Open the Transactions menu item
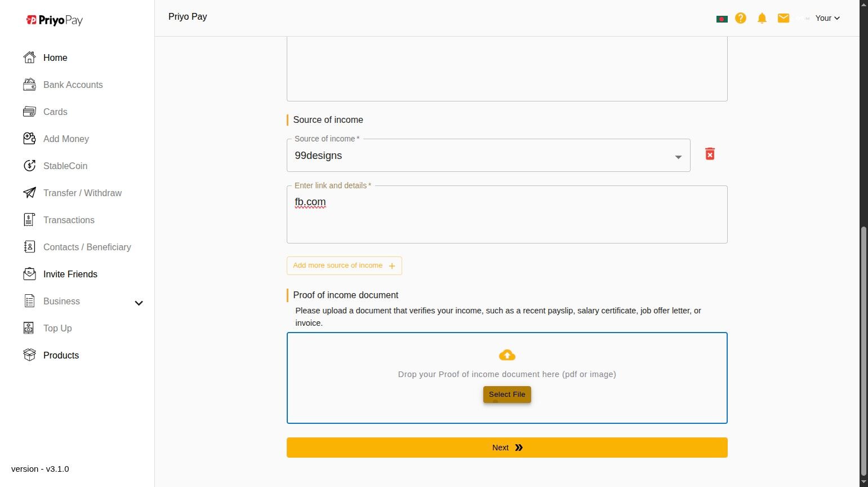 point(69,220)
